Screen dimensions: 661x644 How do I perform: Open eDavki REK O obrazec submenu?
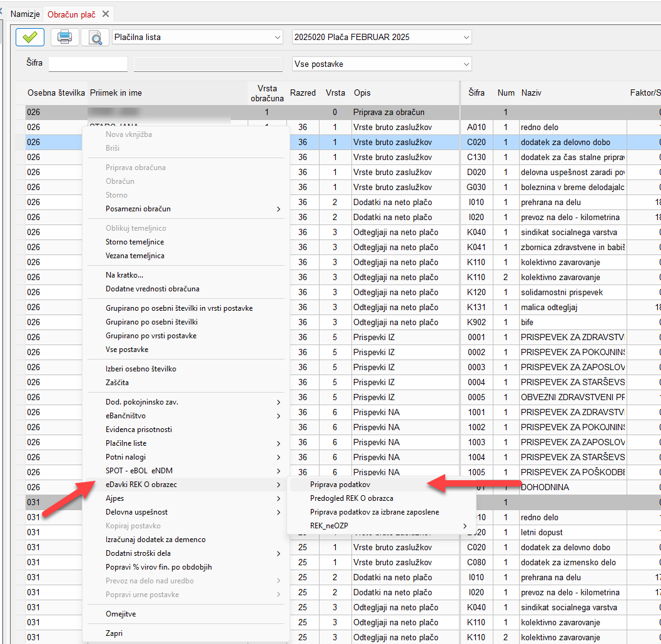click(x=186, y=485)
